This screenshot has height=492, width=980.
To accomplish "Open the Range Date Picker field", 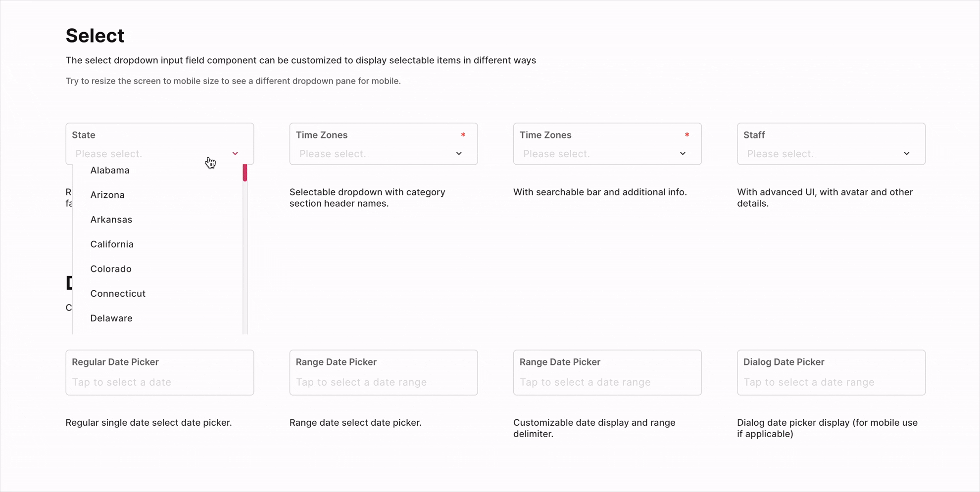I will coord(383,382).
